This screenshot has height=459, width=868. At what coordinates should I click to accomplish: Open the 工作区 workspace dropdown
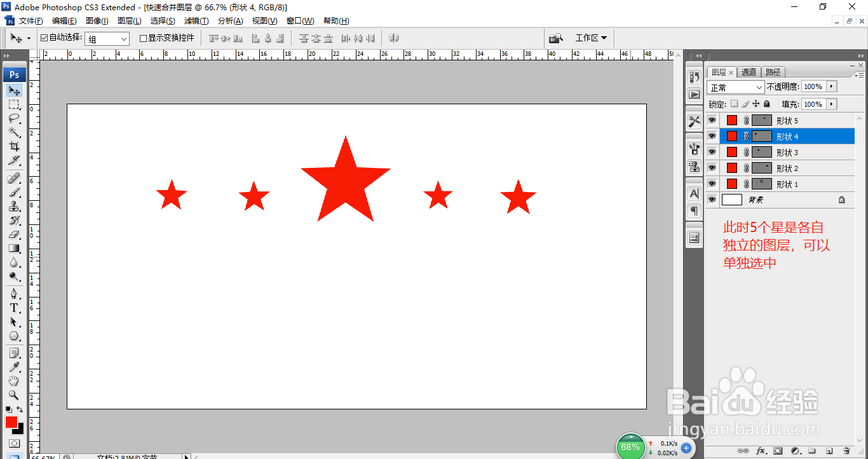(591, 38)
